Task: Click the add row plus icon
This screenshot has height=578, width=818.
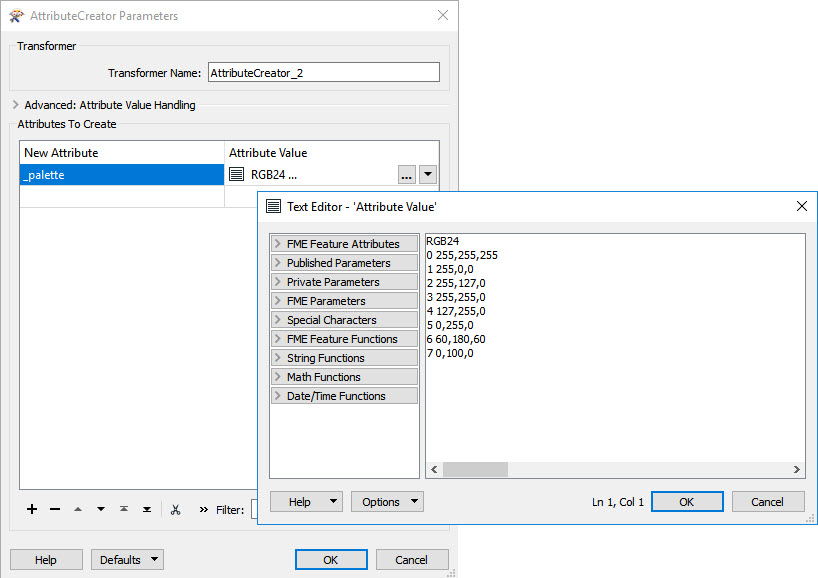Action: (32, 509)
